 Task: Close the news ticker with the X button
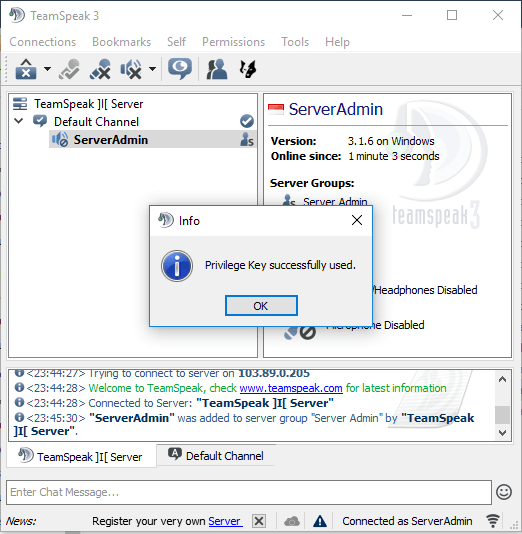point(259,521)
